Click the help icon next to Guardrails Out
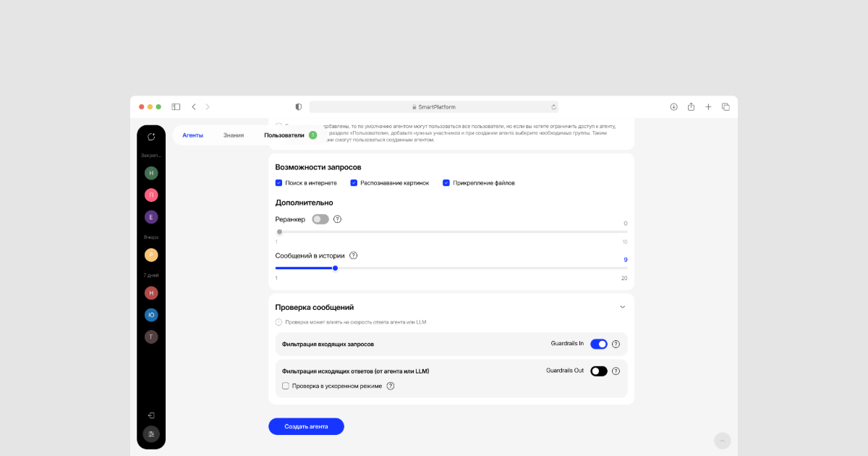The image size is (868, 456). pyautogui.click(x=616, y=371)
